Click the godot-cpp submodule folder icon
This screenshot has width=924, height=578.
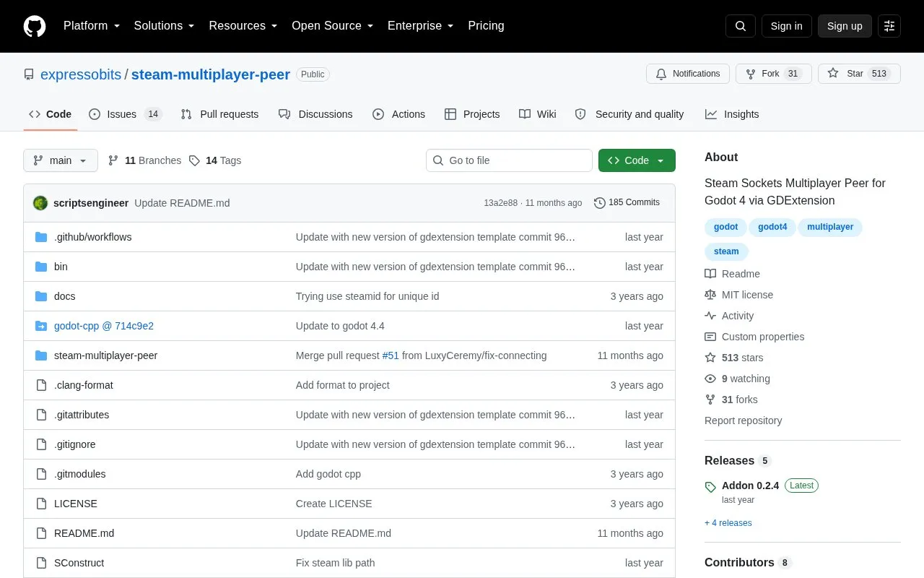(41, 326)
